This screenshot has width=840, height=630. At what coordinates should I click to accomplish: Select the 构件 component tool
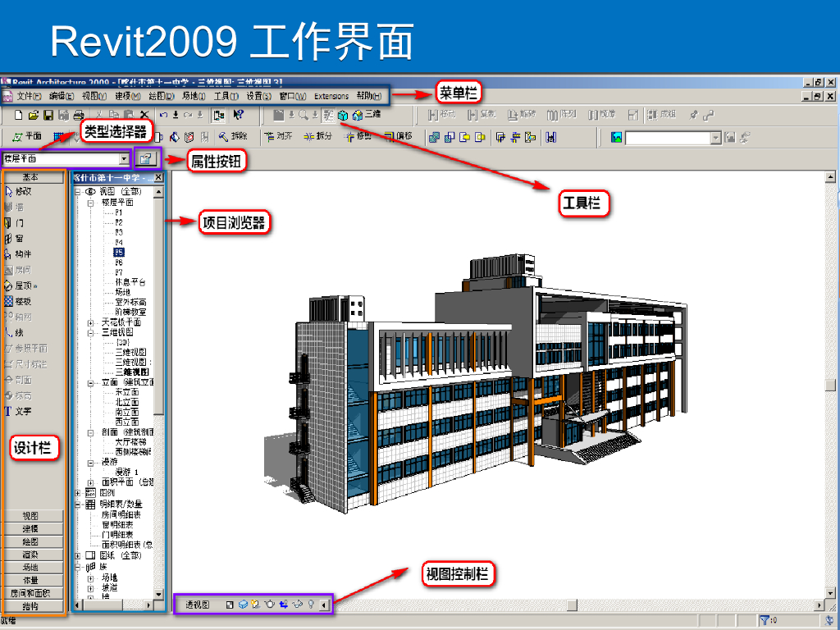click(x=18, y=254)
